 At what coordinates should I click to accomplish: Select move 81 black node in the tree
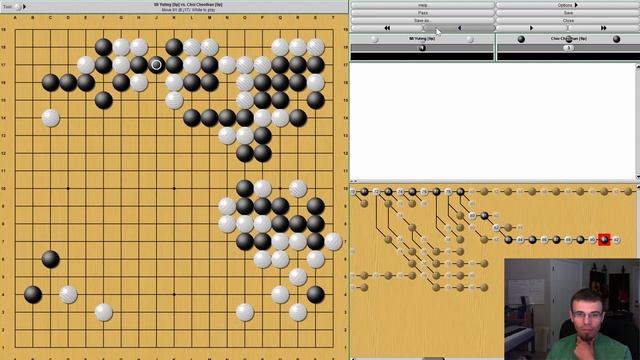coord(484,216)
